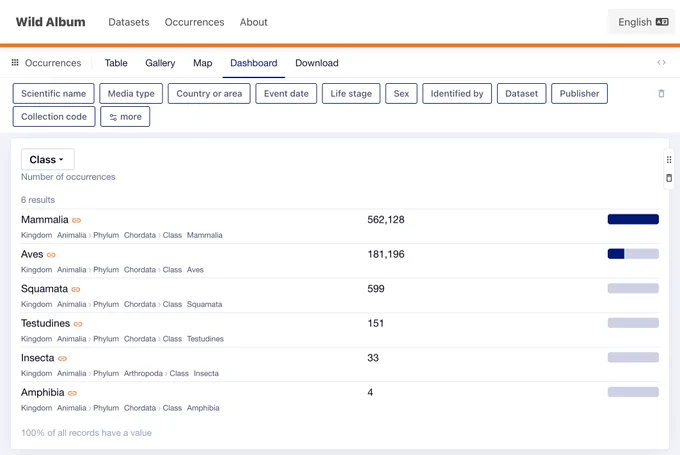Switch to the Gallery tab
680x455 pixels.
pos(160,63)
